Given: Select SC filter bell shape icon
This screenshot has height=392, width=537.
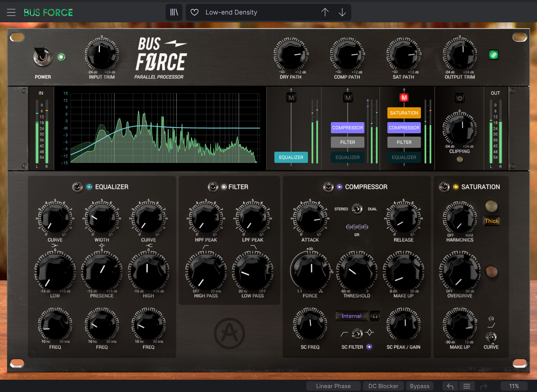Looking at the screenshot, I should pyautogui.click(x=370, y=332).
